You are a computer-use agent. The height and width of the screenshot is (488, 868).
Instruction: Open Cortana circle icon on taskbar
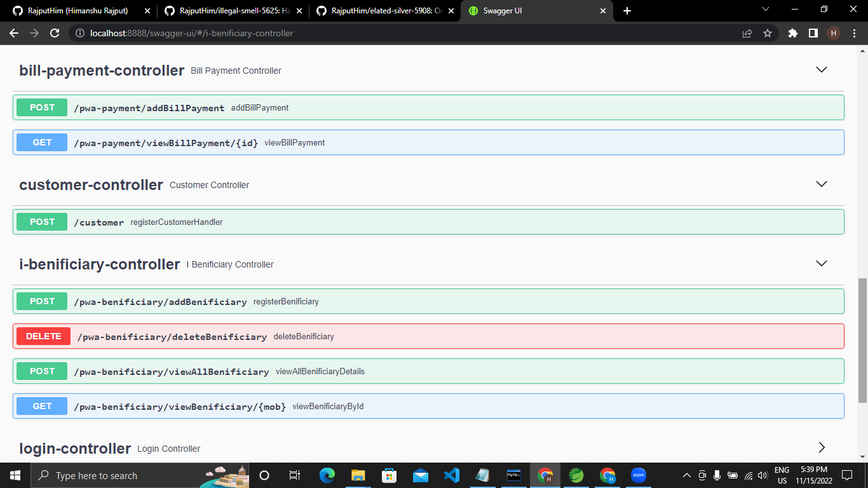[x=264, y=475]
